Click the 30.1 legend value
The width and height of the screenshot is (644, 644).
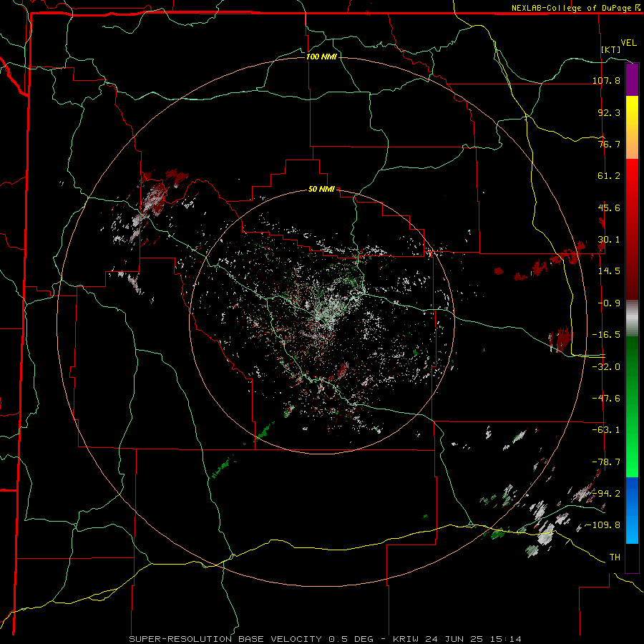click(609, 240)
